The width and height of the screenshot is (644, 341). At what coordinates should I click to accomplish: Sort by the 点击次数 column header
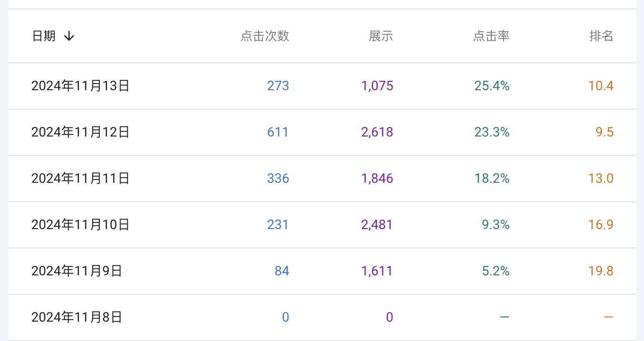[265, 36]
